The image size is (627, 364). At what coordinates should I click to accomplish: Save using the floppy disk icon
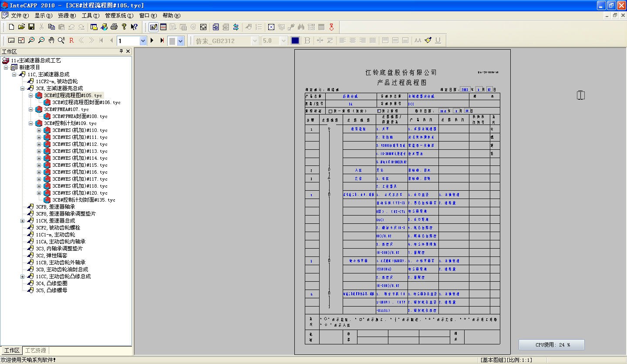click(x=31, y=27)
